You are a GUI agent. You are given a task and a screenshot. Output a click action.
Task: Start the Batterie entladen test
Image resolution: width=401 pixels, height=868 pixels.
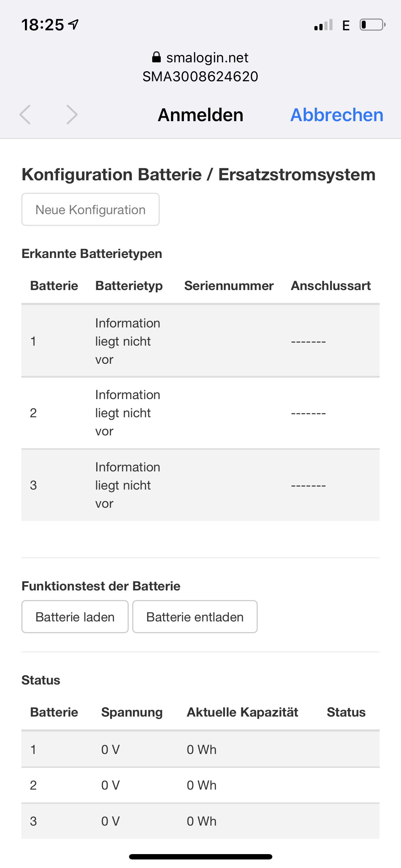[195, 617]
